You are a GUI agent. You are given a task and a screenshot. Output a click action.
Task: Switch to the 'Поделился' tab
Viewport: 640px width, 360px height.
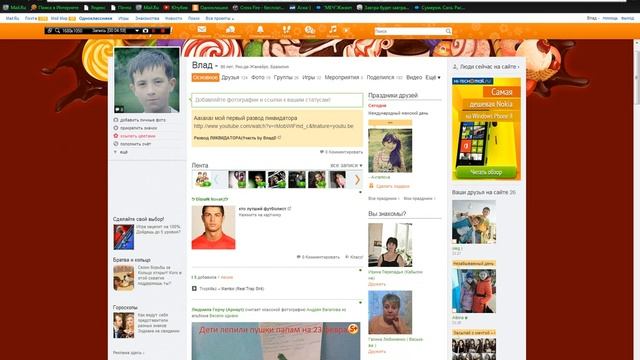tap(380, 77)
